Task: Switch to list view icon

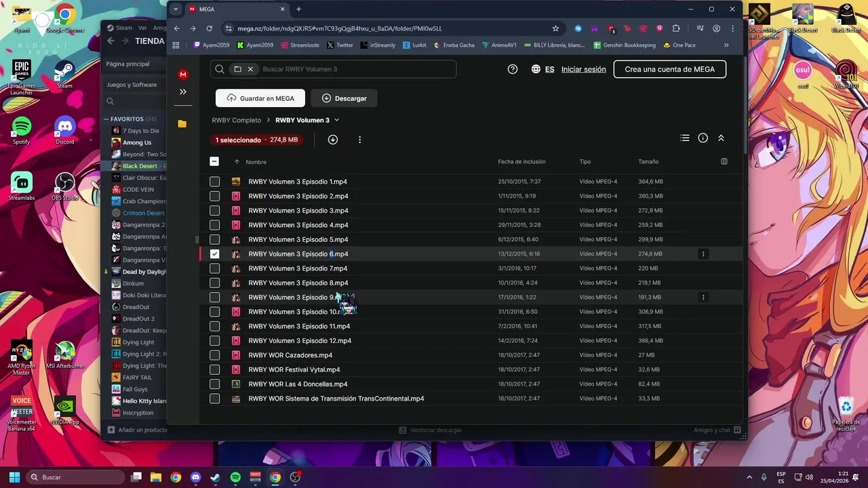Action: [x=685, y=138]
